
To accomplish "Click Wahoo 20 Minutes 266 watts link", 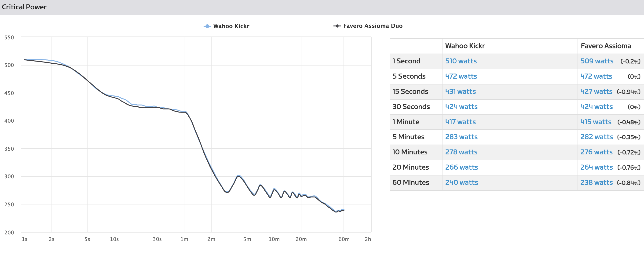I will [x=461, y=168].
